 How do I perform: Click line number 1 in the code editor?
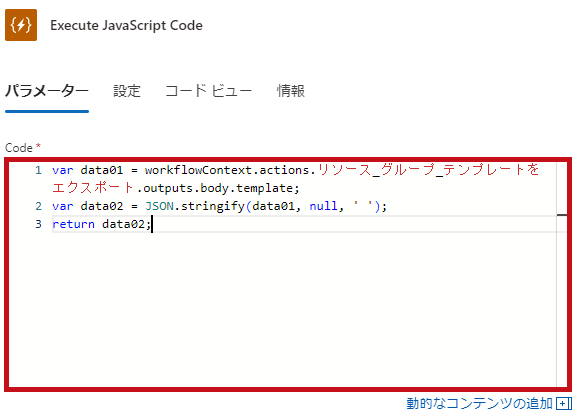click(38, 170)
